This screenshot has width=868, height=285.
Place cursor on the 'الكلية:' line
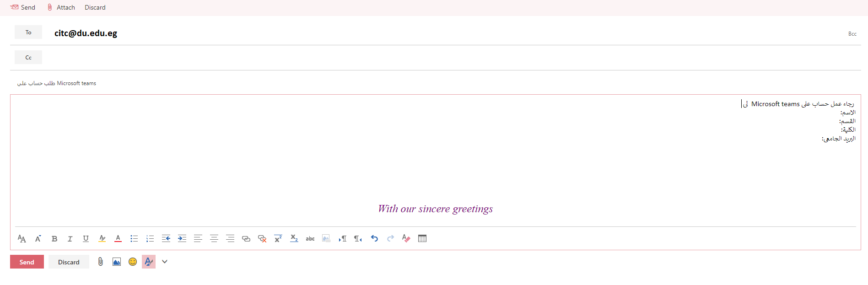848,130
